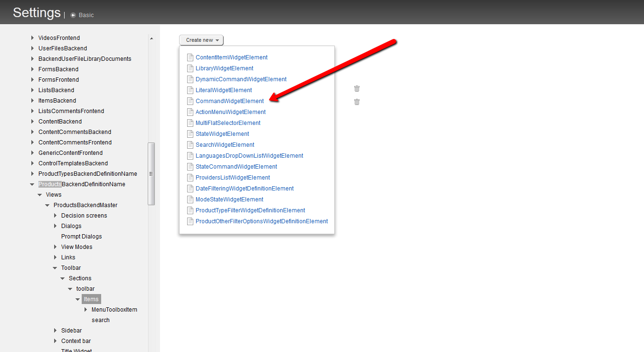Image resolution: width=644 pixels, height=352 pixels.
Task: Open the Prompt Dialogs tree item
Action: 81,237
